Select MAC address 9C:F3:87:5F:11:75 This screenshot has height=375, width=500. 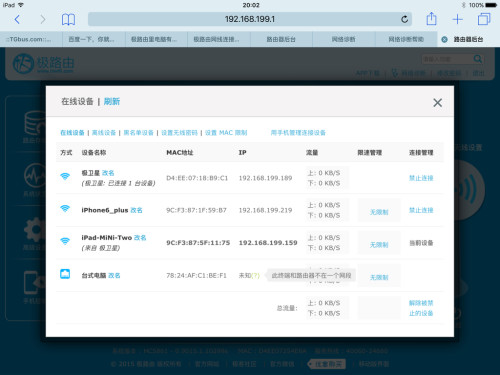(x=198, y=243)
